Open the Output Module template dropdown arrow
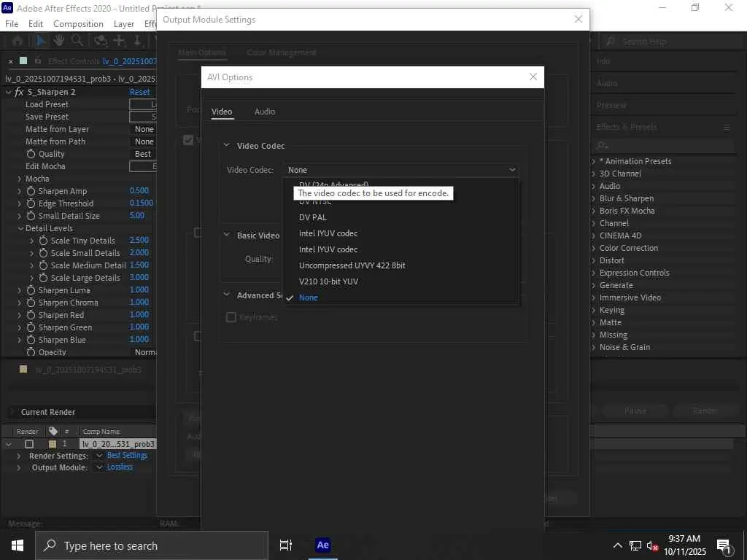 click(99, 467)
